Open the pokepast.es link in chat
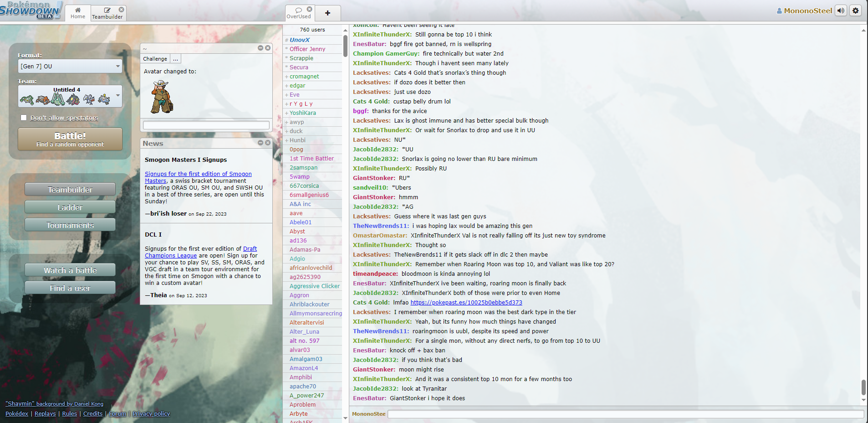 (x=466, y=302)
